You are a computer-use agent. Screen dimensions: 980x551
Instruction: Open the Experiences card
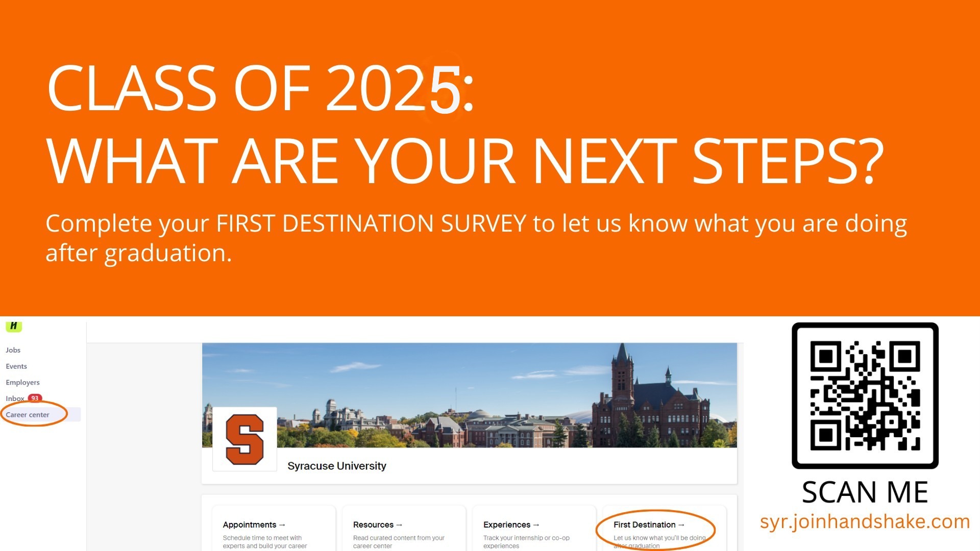click(x=534, y=528)
